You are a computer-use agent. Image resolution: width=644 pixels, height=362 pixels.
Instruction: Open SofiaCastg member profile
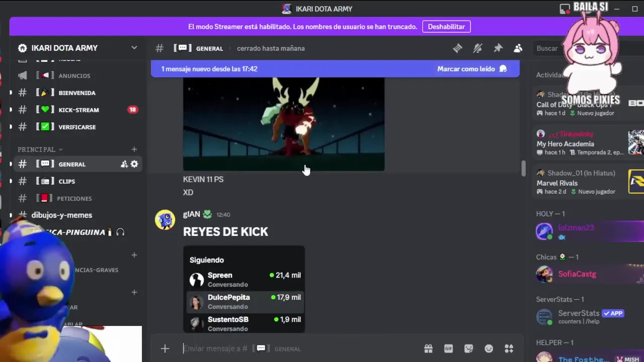[x=589, y=274]
